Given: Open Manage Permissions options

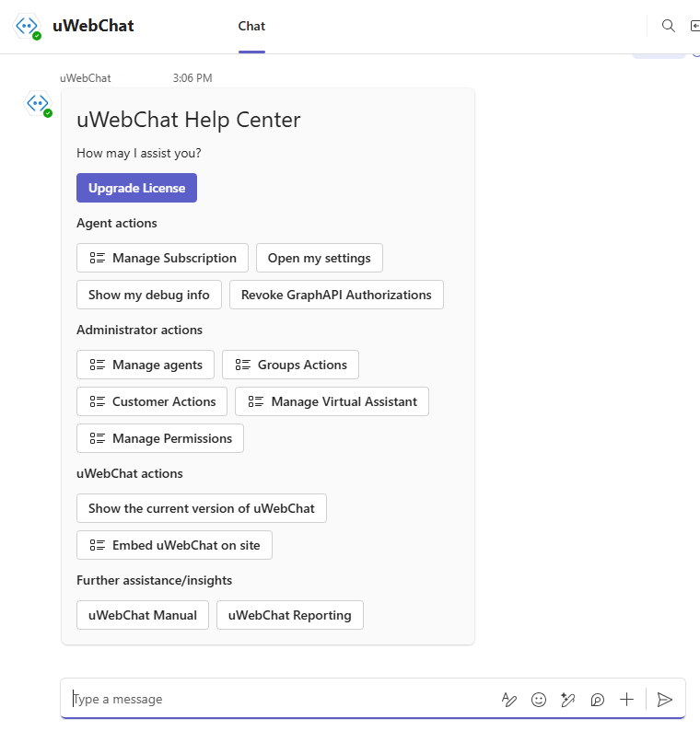Looking at the screenshot, I should (160, 438).
